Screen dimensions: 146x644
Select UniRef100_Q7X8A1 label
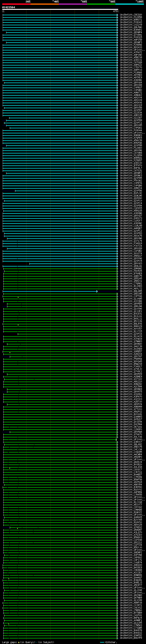point(131,35)
